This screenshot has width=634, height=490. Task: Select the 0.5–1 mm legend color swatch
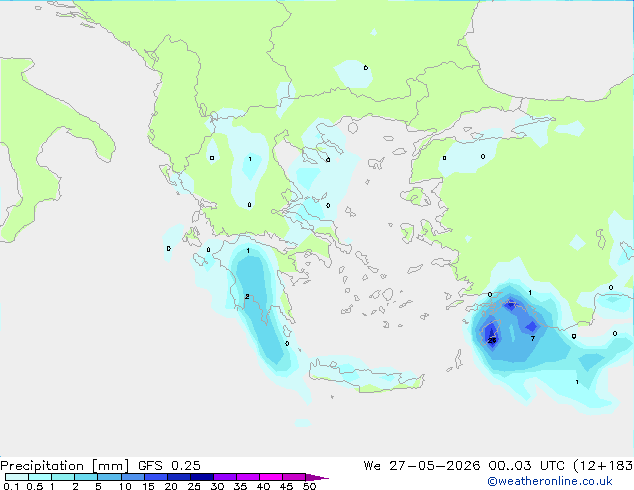pyautogui.click(x=40, y=477)
